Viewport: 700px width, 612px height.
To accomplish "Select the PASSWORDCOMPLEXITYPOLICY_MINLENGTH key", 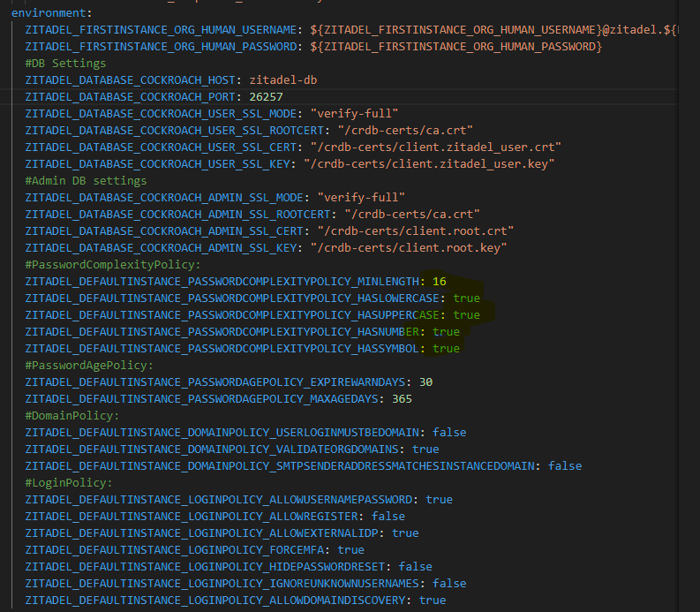I will point(222,282).
